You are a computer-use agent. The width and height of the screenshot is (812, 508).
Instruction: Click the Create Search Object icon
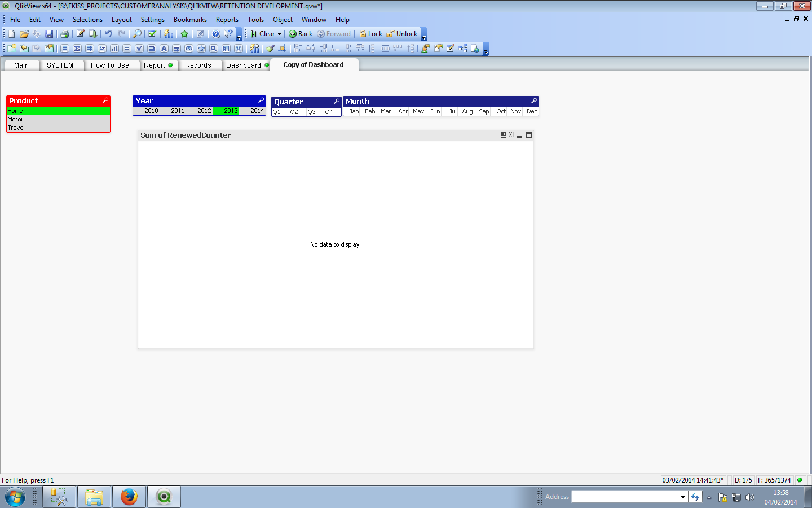click(x=214, y=49)
